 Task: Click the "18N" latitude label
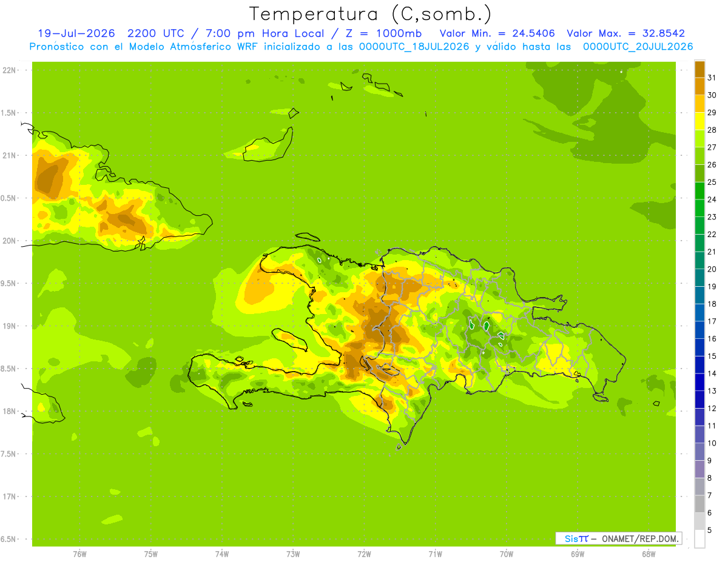(x=8, y=411)
